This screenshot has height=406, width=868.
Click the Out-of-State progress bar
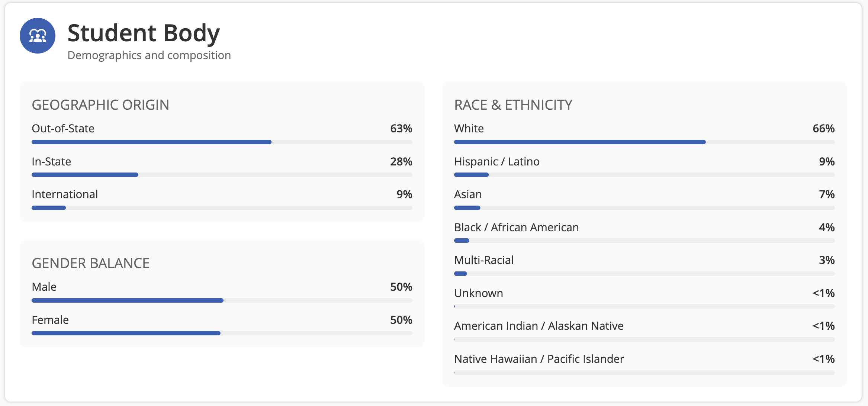[x=222, y=142]
